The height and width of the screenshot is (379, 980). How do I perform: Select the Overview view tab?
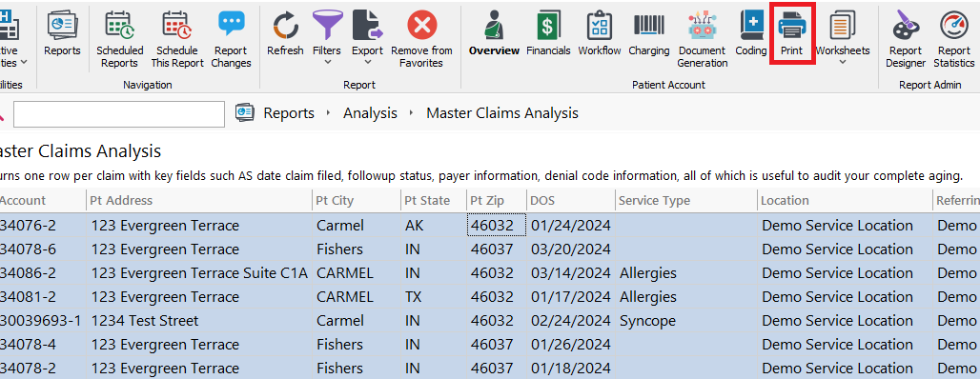click(x=494, y=50)
